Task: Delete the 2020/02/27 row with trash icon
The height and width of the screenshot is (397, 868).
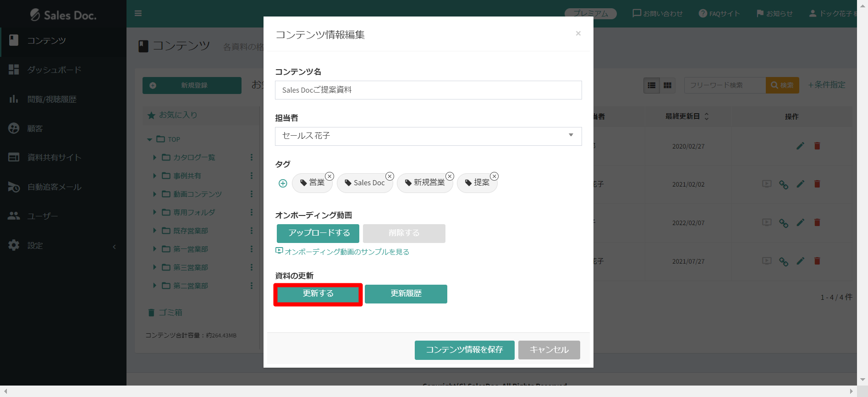Action: [x=817, y=146]
